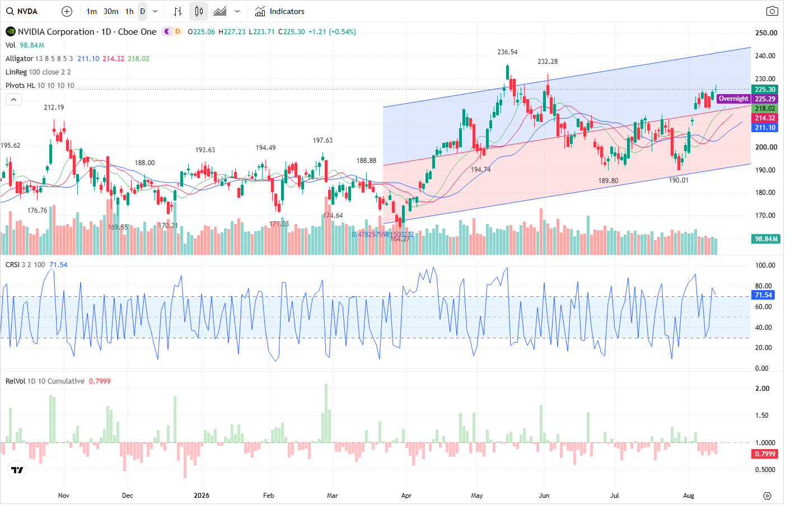The width and height of the screenshot is (795, 532).
Task: Click the purple overnight session badge
Action: coord(167,32)
